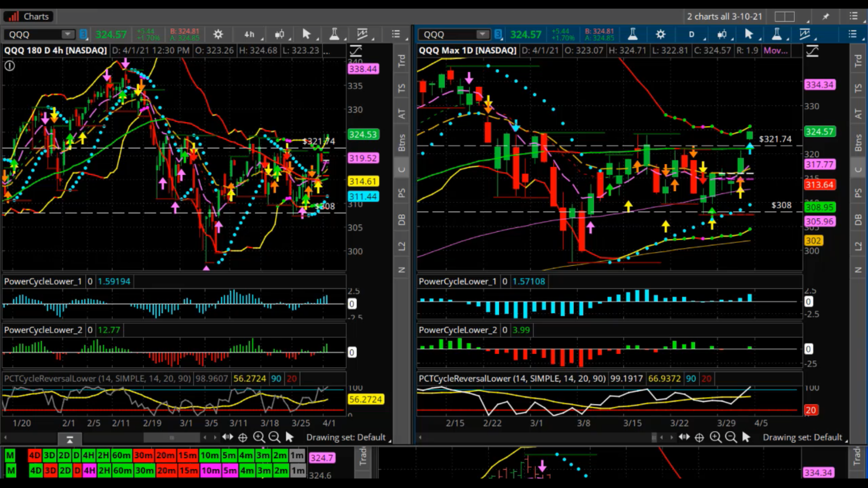Click left chart QQQ symbol input field
The width and height of the screenshot is (868, 488).
coord(33,34)
